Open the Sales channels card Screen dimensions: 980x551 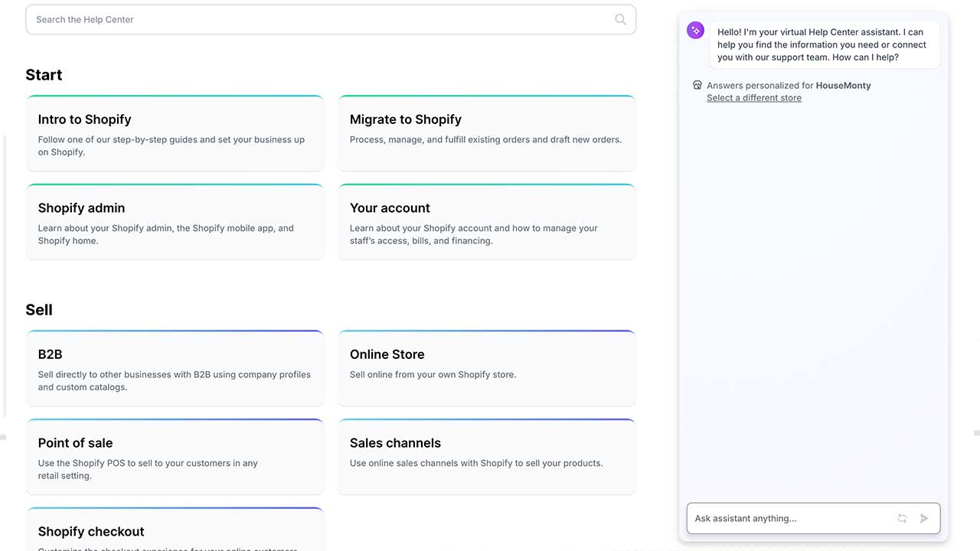coord(486,457)
